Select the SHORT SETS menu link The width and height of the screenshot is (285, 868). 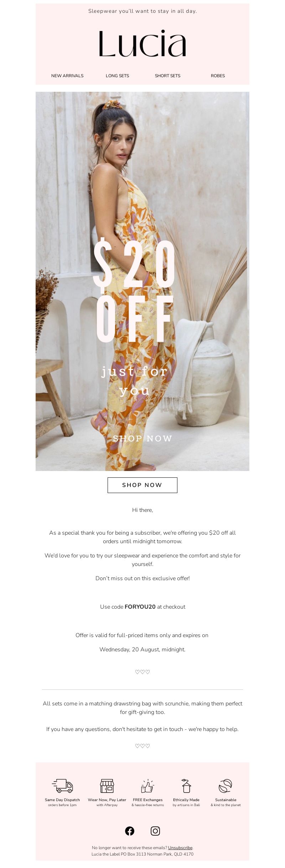(x=167, y=76)
